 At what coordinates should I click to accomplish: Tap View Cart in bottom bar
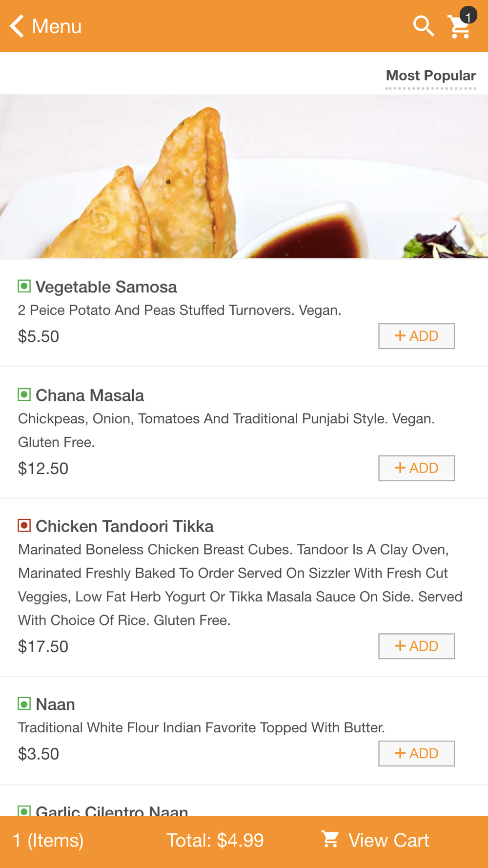(x=388, y=840)
